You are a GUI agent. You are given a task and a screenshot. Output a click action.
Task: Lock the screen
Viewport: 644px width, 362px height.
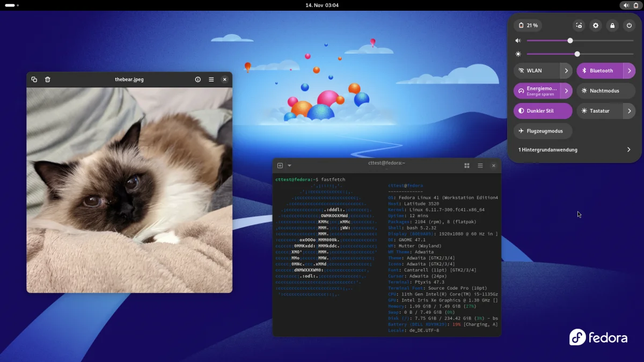pyautogui.click(x=612, y=25)
